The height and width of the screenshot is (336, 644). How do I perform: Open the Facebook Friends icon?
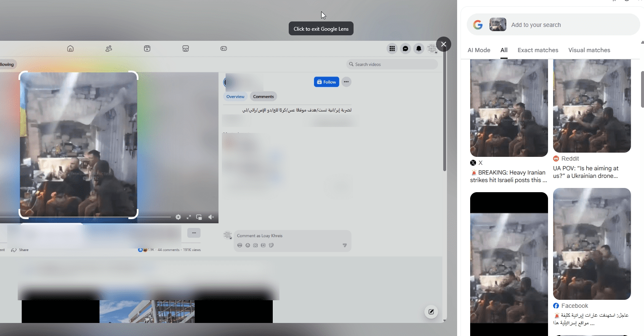[x=109, y=48]
